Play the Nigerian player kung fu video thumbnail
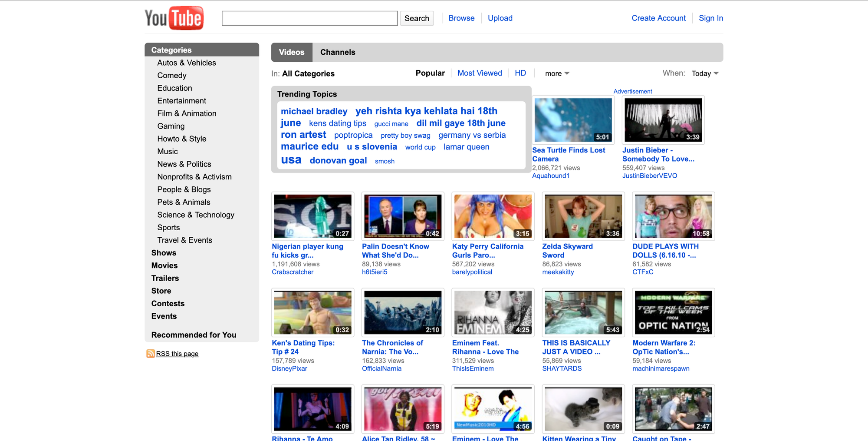Image resolution: width=868 pixels, height=441 pixels. [312, 216]
